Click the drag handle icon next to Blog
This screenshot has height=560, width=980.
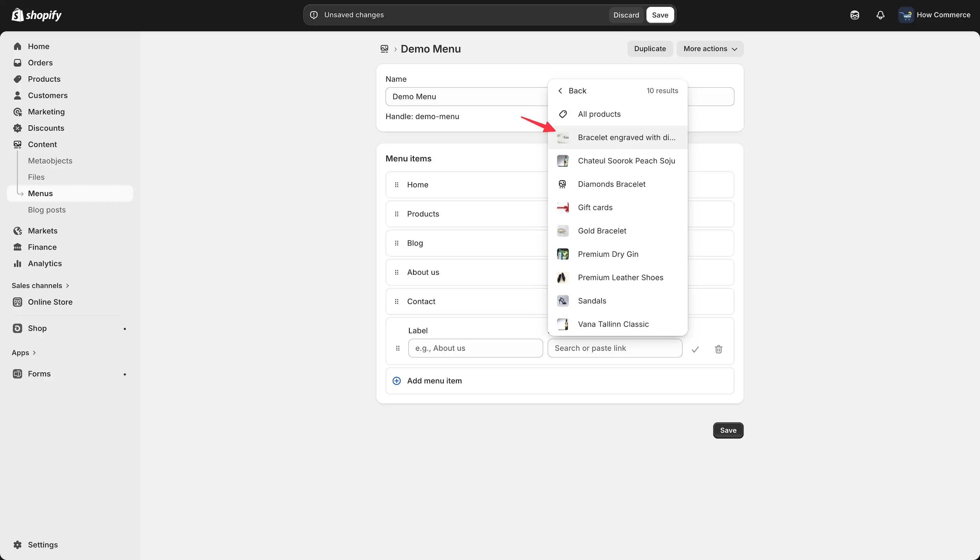[x=396, y=243]
